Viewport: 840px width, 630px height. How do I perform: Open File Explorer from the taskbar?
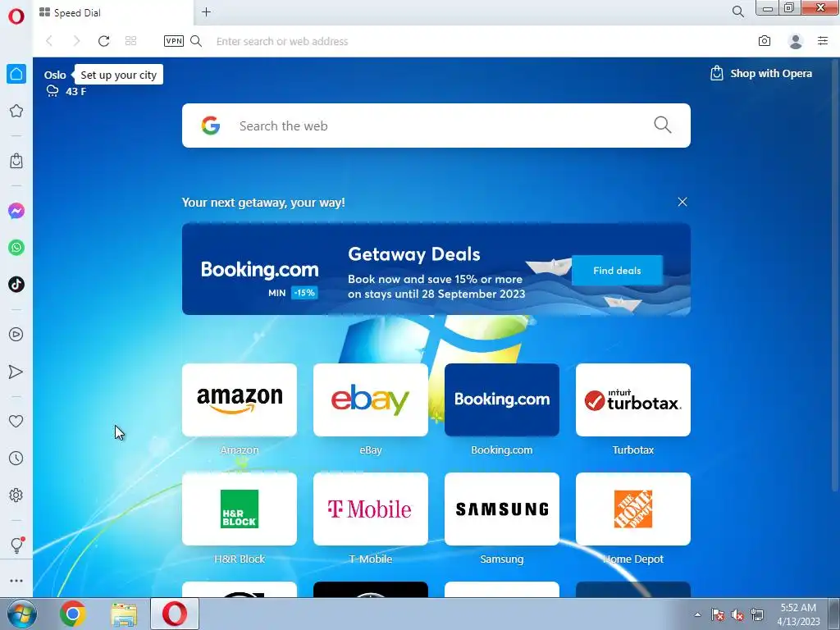(x=124, y=614)
